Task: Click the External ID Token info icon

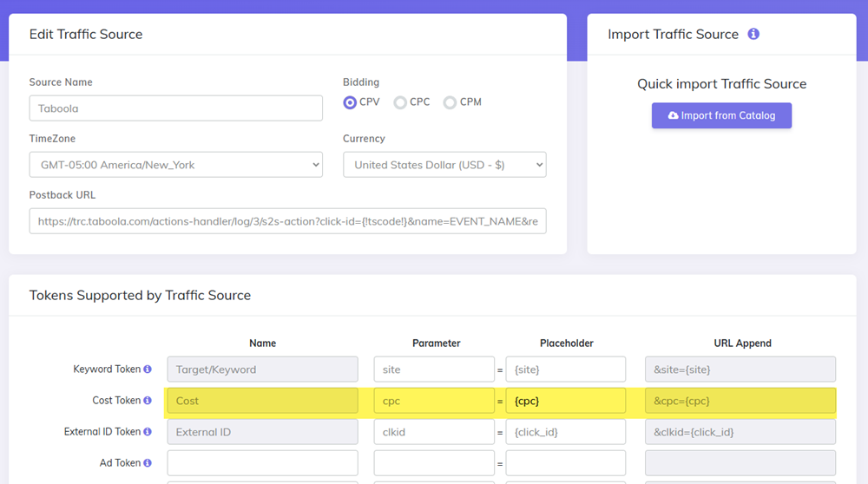Action: (x=148, y=432)
